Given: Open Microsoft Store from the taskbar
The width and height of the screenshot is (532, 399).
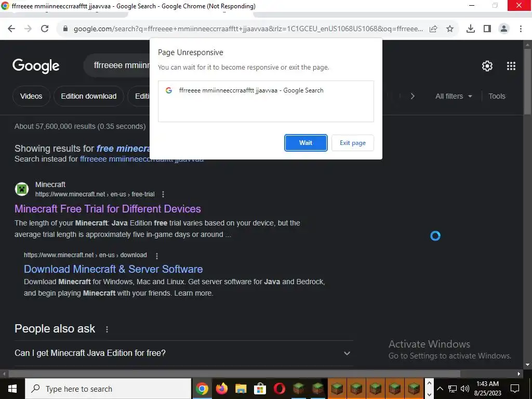Looking at the screenshot, I should (x=260, y=389).
